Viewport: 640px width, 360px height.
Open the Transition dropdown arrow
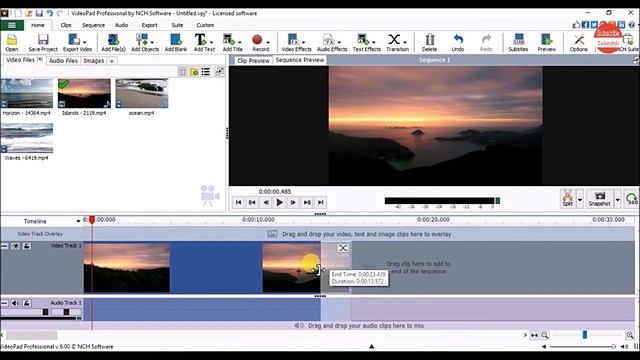pos(404,42)
